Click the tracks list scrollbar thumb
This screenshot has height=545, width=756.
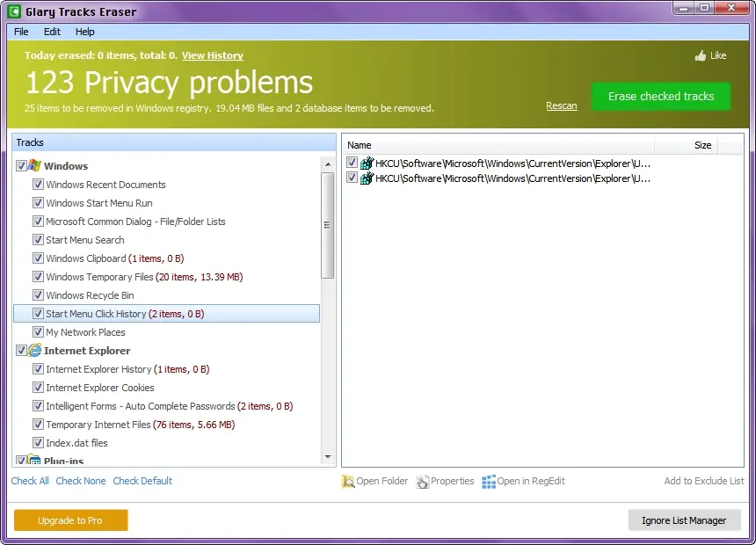click(x=328, y=225)
